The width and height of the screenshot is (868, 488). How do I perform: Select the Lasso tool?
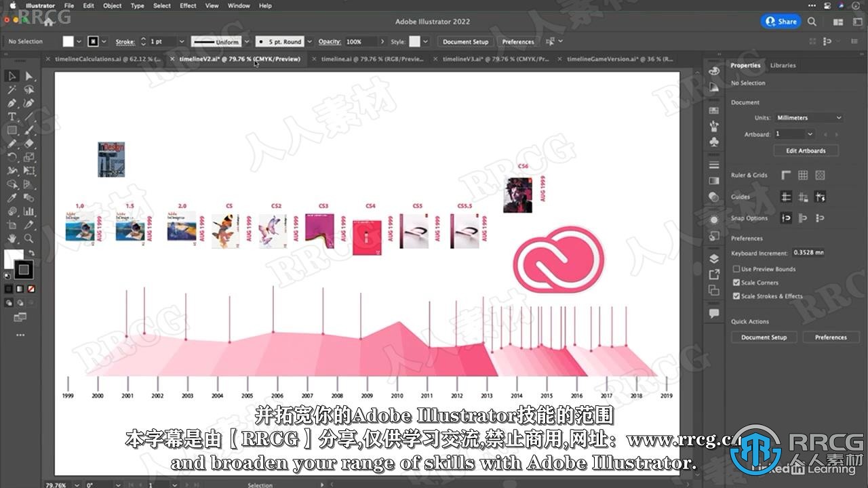coord(29,89)
